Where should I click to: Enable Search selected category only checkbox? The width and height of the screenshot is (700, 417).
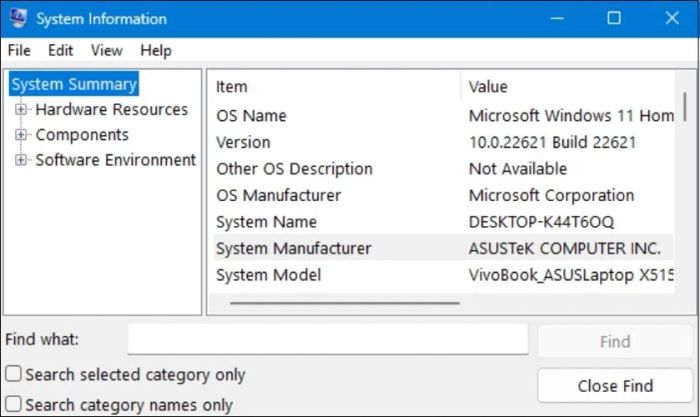pyautogui.click(x=13, y=374)
